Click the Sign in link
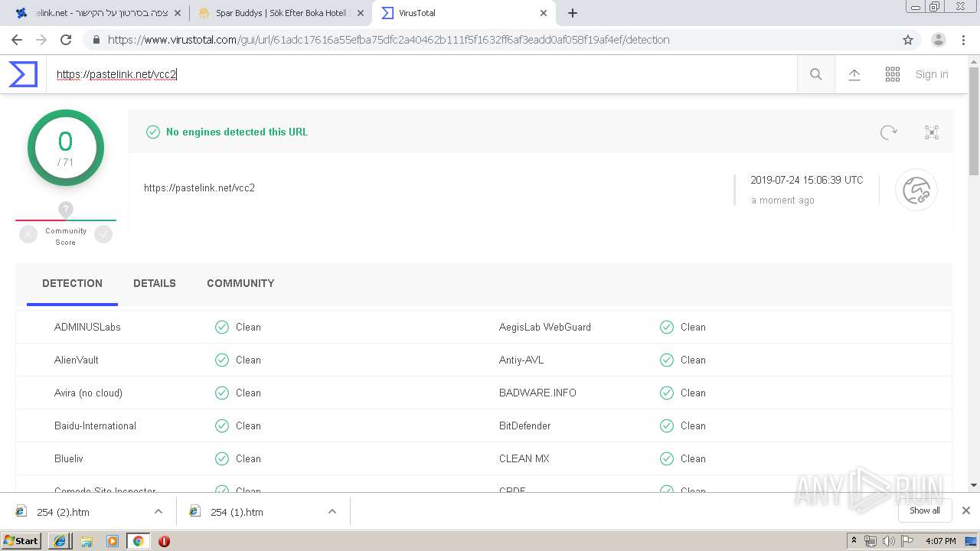This screenshot has width=980, height=551. [x=932, y=74]
